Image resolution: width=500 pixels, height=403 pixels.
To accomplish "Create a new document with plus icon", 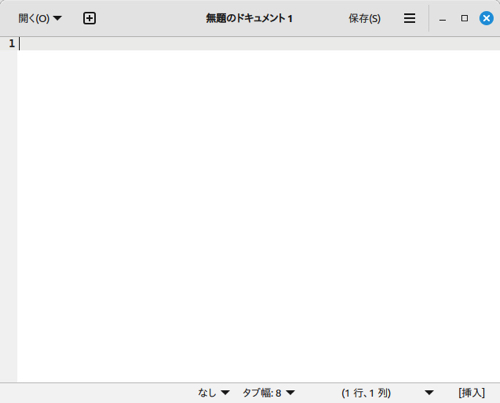I will 89,18.
